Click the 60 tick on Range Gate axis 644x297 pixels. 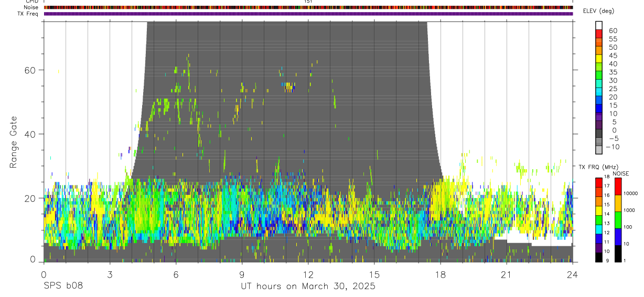point(30,70)
